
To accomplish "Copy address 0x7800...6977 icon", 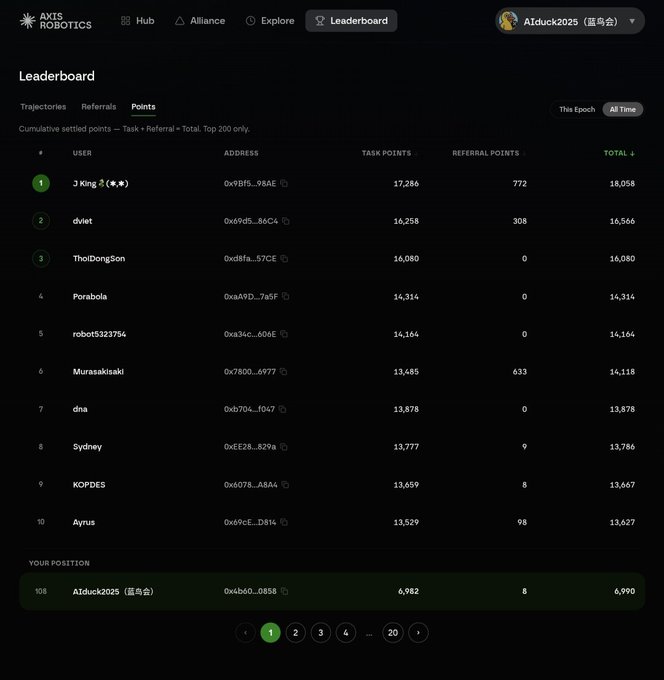I will click(x=283, y=372).
